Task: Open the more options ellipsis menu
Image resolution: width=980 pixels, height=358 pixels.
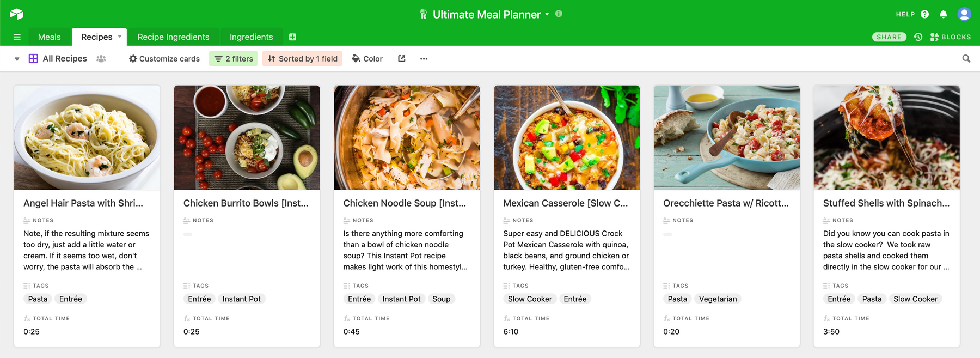Action: point(424,59)
